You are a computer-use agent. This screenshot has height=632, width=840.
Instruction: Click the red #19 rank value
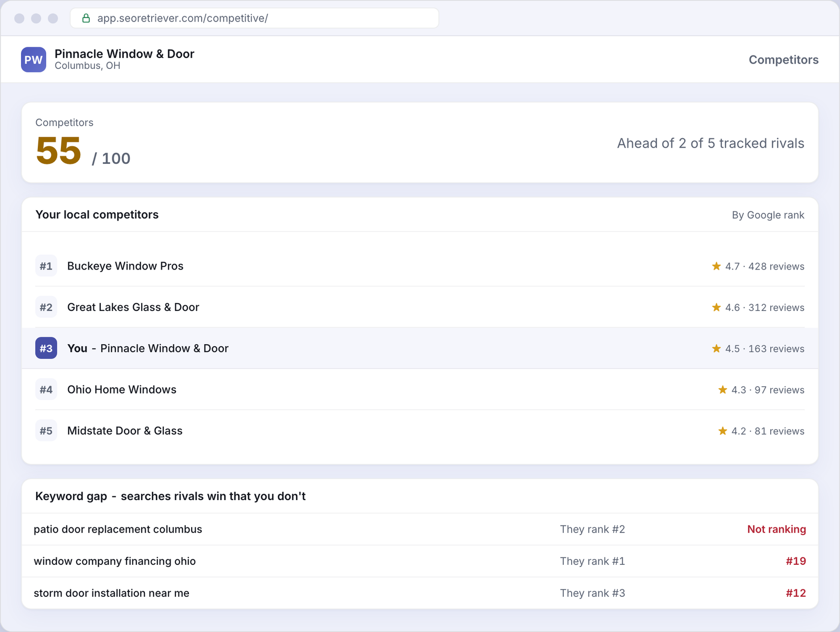pyautogui.click(x=796, y=561)
